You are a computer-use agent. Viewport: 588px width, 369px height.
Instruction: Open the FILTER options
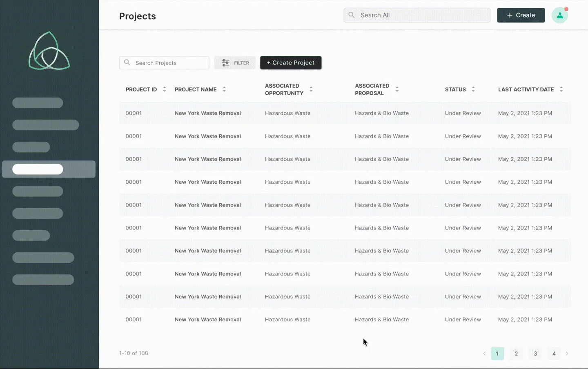point(235,63)
